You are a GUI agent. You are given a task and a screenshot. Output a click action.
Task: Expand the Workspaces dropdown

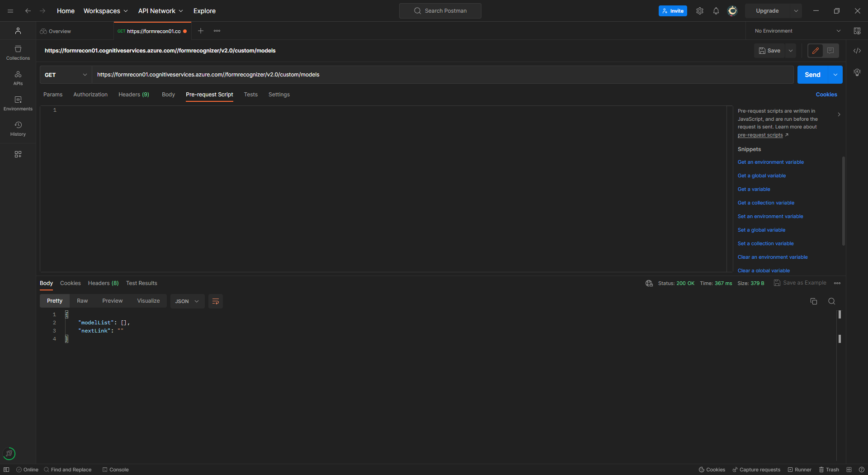click(x=106, y=11)
